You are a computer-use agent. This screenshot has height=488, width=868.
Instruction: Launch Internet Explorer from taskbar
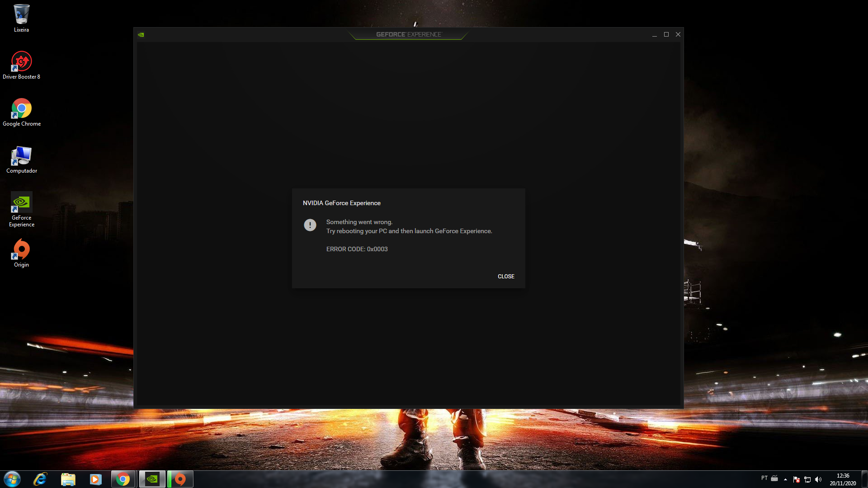40,479
